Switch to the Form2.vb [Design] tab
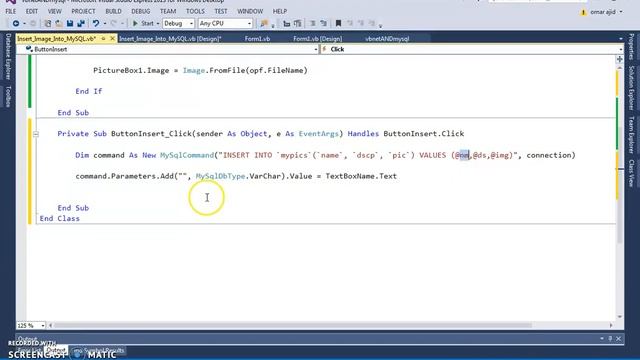The image size is (640, 360). click(x=318, y=39)
